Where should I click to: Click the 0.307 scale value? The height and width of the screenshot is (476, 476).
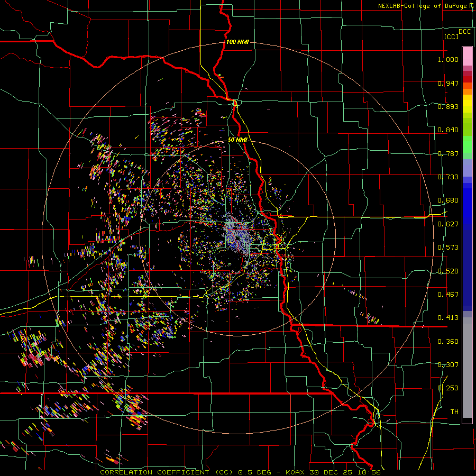pos(448,365)
